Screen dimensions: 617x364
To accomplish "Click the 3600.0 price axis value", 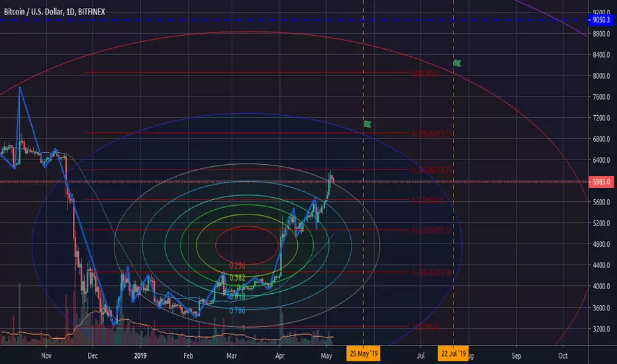I will 601,308.
